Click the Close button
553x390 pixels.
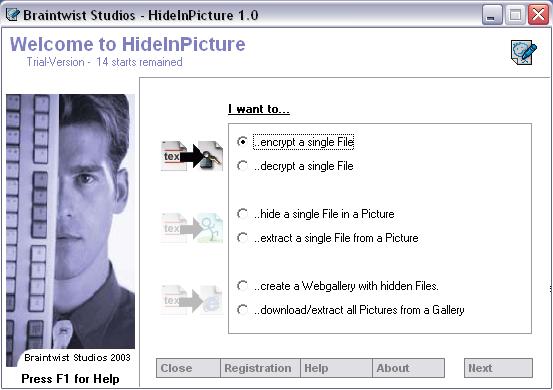(188, 368)
